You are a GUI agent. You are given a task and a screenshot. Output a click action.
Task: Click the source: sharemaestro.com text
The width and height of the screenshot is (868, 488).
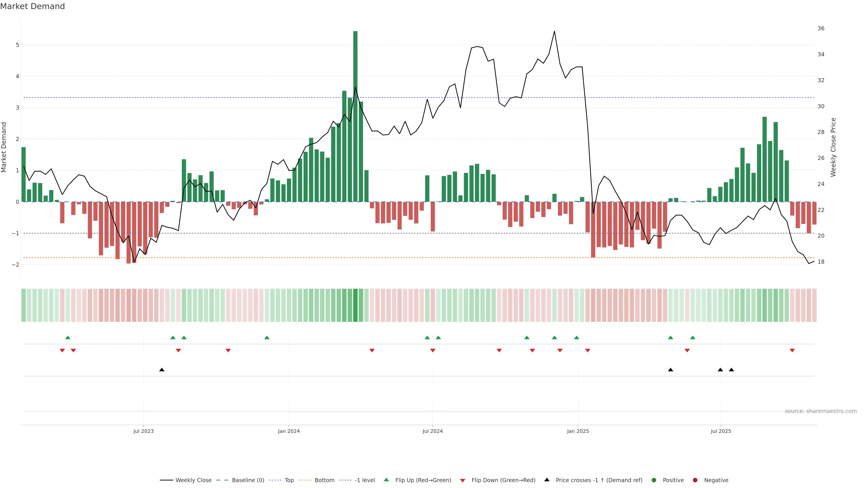(821, 411)
